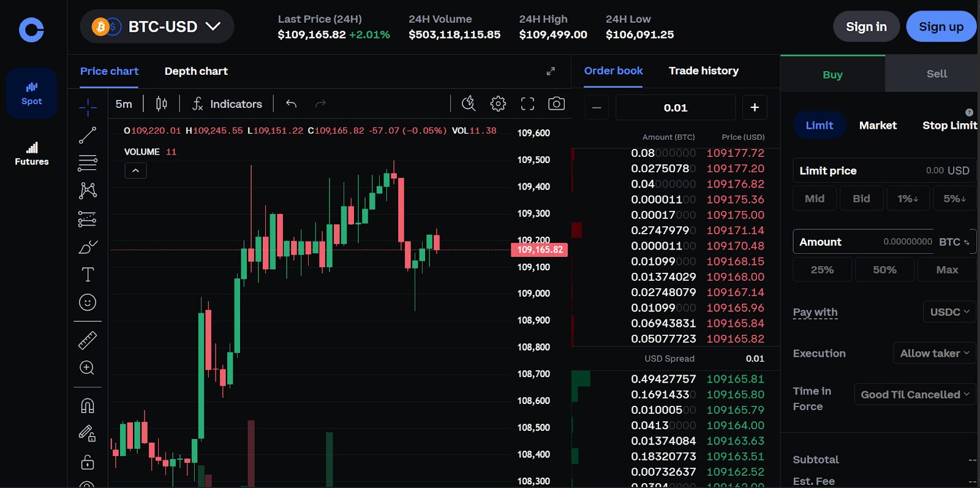Switch to Market order type

pyautogui.click(x=877, y=126)
